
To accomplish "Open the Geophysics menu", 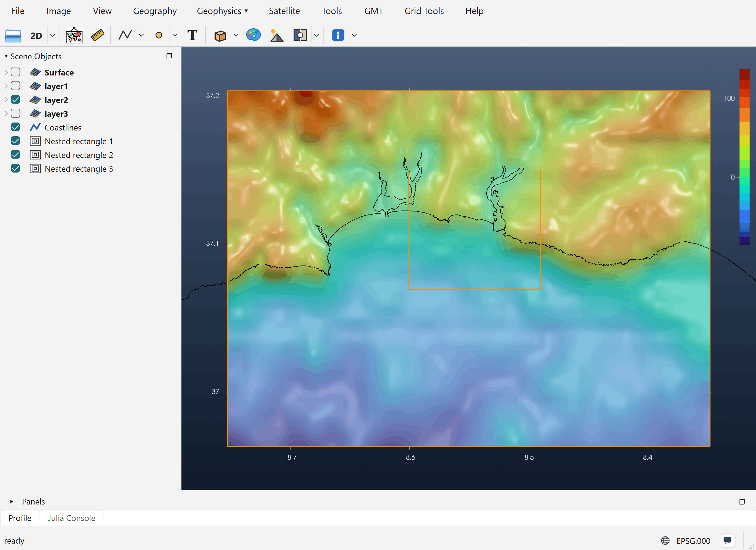I will click(x=222, y=11).
